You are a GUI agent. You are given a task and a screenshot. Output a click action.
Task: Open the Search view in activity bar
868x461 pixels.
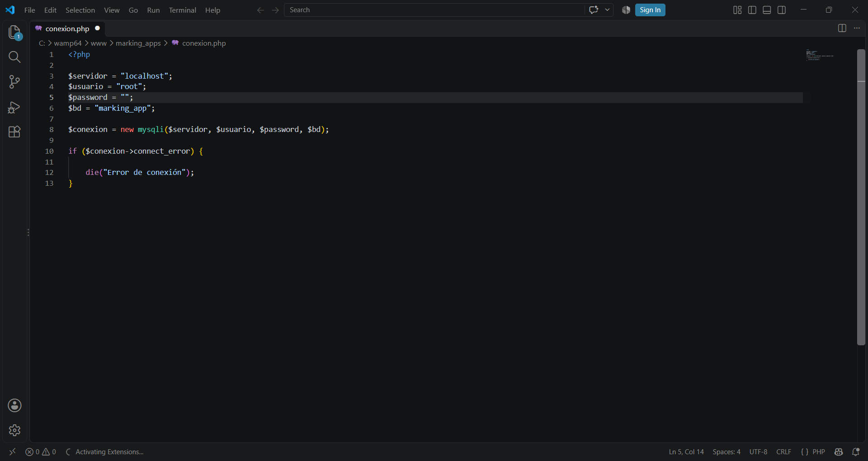(x=14, y=57)
